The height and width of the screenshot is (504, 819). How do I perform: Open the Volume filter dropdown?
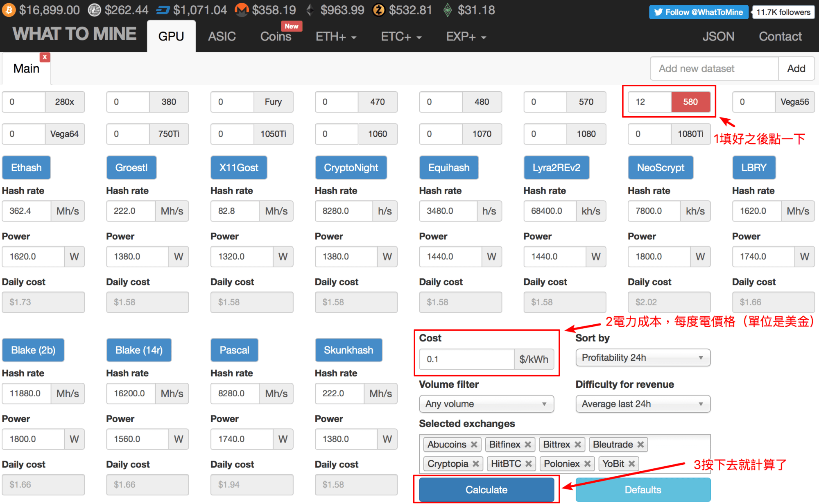[486, 404]
